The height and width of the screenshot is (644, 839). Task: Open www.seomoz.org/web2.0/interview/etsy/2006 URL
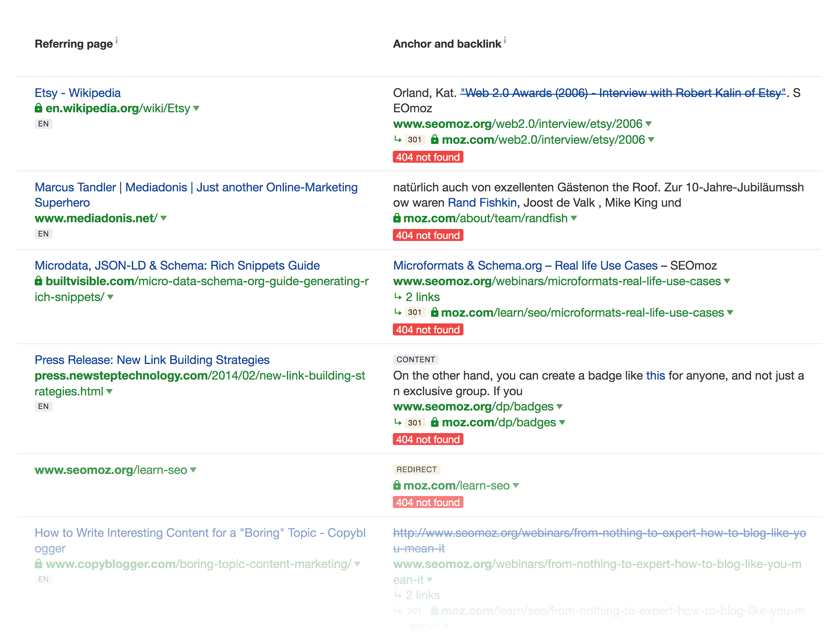pos(518,124)
